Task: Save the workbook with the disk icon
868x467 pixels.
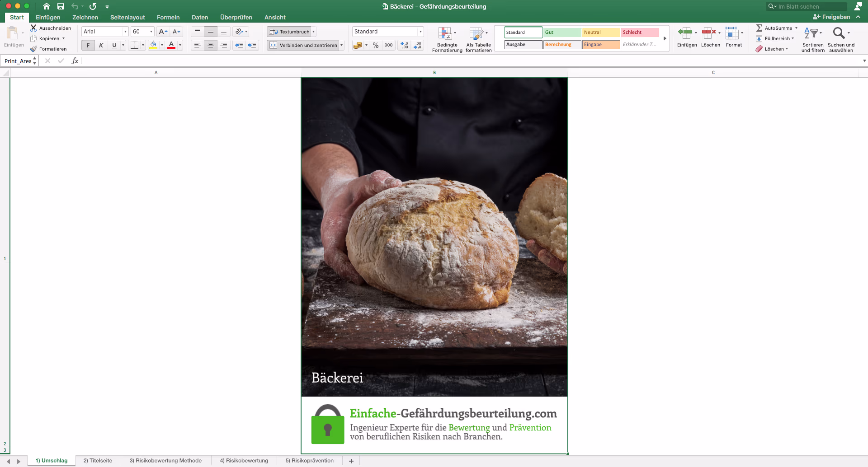Action: point(61,6)
